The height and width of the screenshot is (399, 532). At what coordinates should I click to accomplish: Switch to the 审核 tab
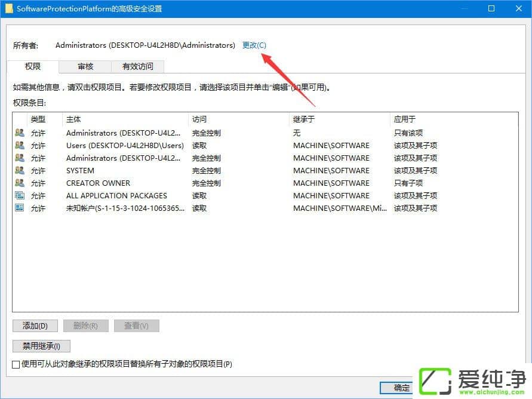pyautogui.click(x=84, y=66)
